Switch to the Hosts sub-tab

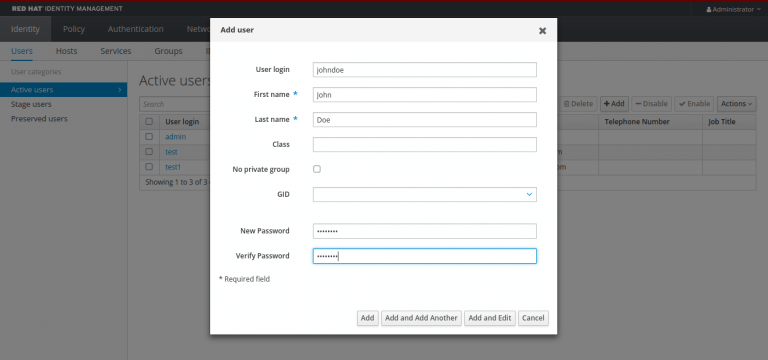[x=66, y=51]
